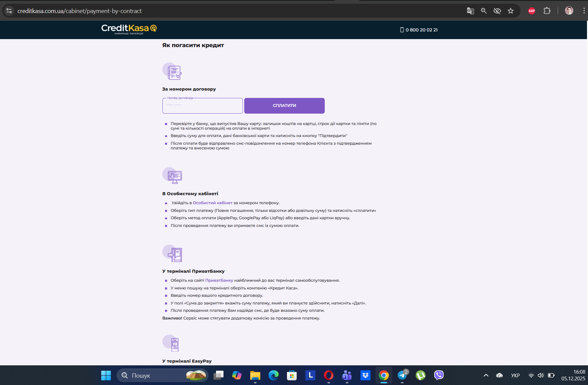The width and height of the screenshot is (588, 385).
Task: Click the "У терміналі EasyPay" heading
Action: 187,361
